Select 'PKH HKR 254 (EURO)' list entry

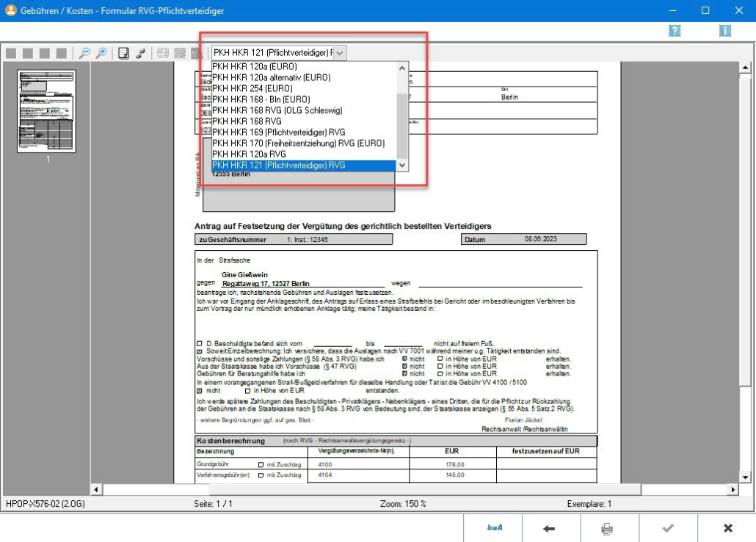252,88
